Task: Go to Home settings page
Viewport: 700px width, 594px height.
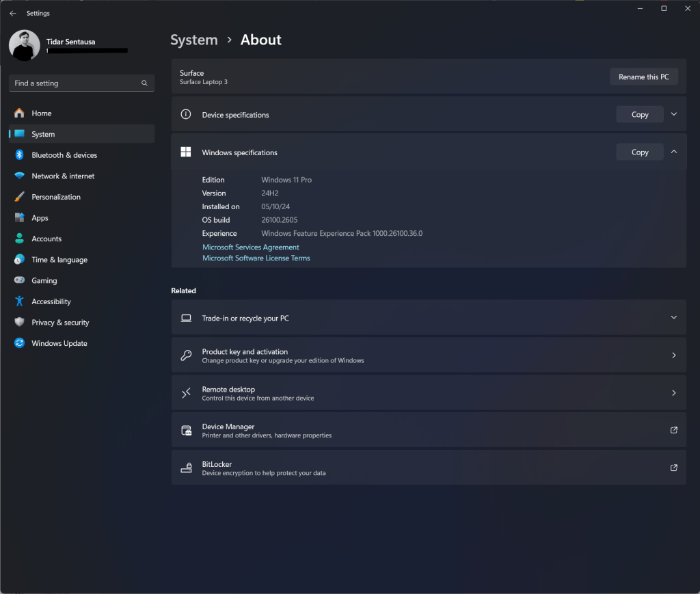Action: click(82, 113)
